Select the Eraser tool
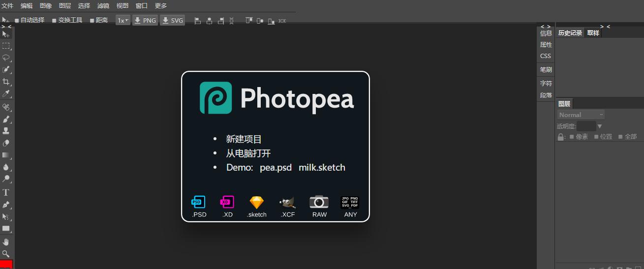 coord(6,143)
